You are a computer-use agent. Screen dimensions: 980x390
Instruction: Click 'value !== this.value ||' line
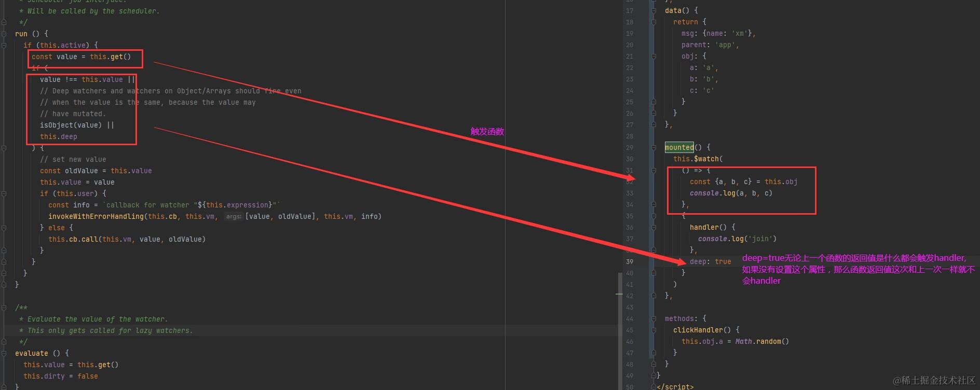87,79
